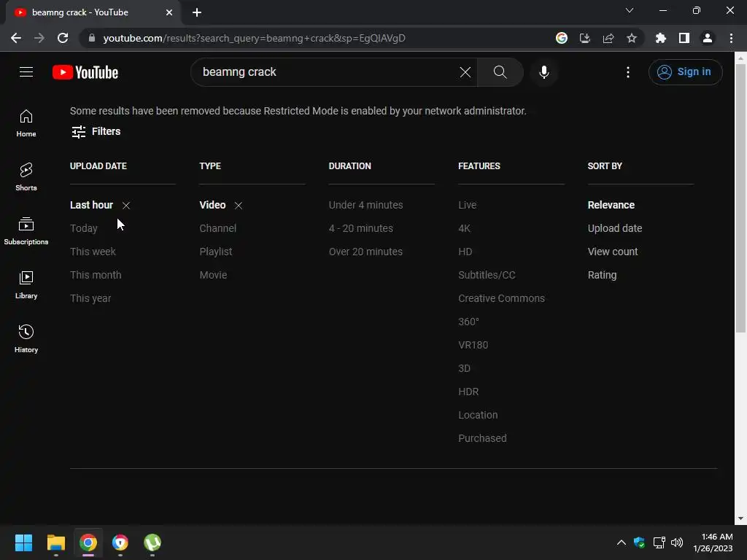This screenshot has width=747, height=560.
Task: Click the share page icon in the address bar
Action: (x=608, y=38)
